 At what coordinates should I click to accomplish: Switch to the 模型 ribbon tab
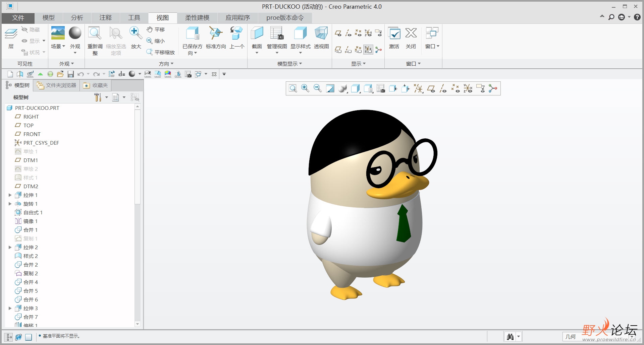49,18
